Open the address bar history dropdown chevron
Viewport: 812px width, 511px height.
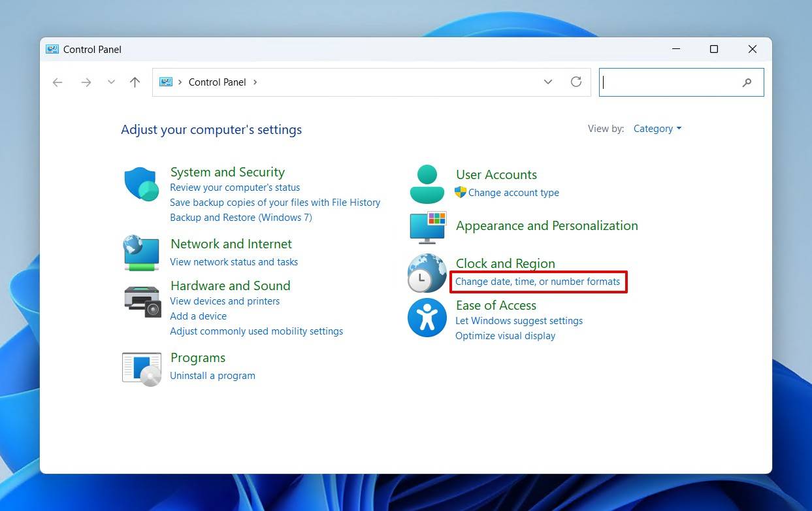[x=547, y=82]
